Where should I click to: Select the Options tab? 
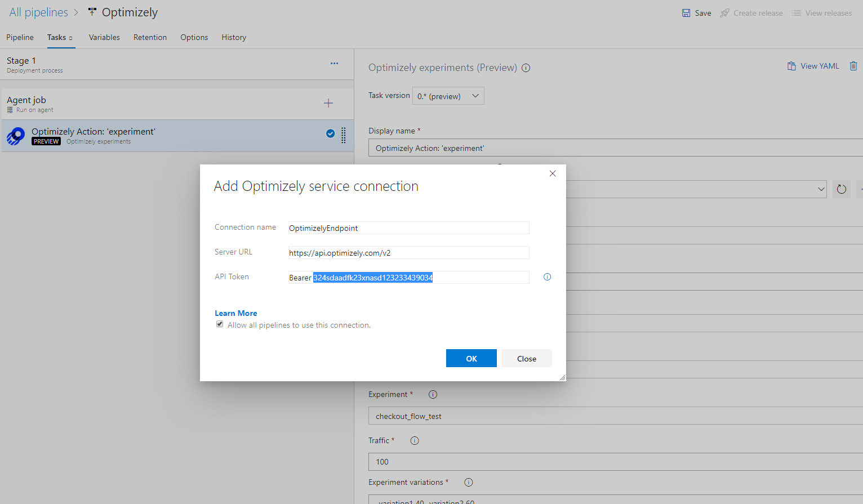pos(194,37)
